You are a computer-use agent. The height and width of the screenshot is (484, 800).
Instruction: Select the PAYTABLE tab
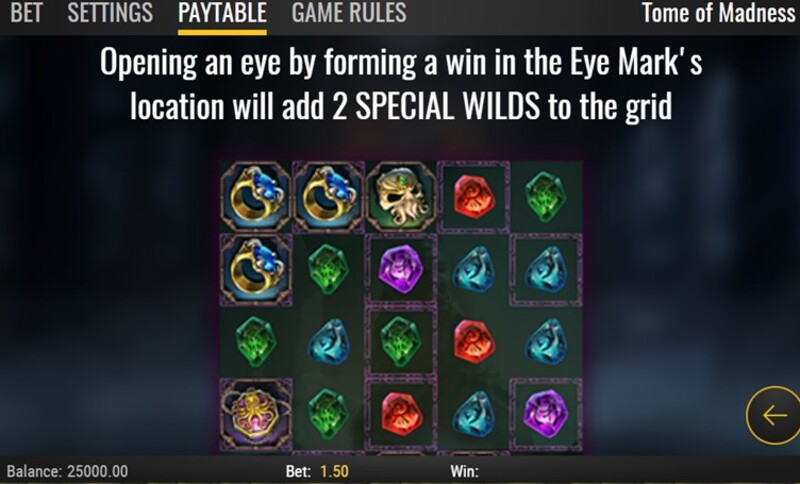tap(222, 13)
